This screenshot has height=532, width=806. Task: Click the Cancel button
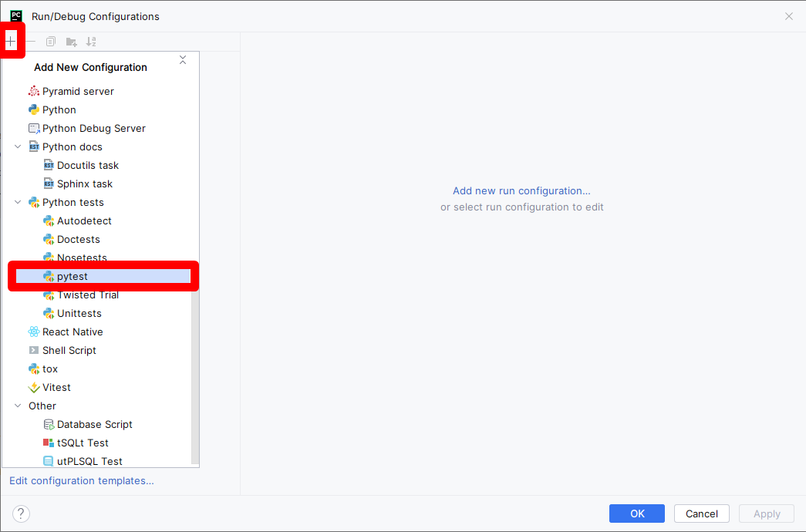click(702, 513)
